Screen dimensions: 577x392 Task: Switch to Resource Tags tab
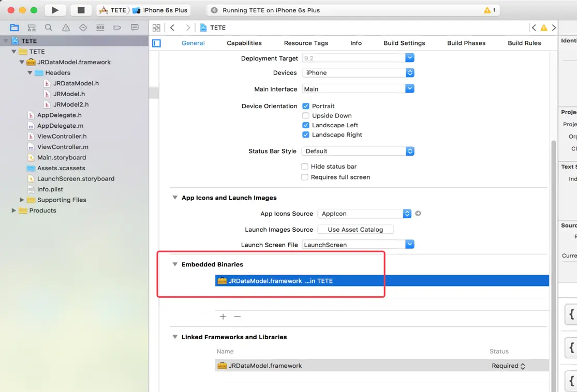[306, 43]
